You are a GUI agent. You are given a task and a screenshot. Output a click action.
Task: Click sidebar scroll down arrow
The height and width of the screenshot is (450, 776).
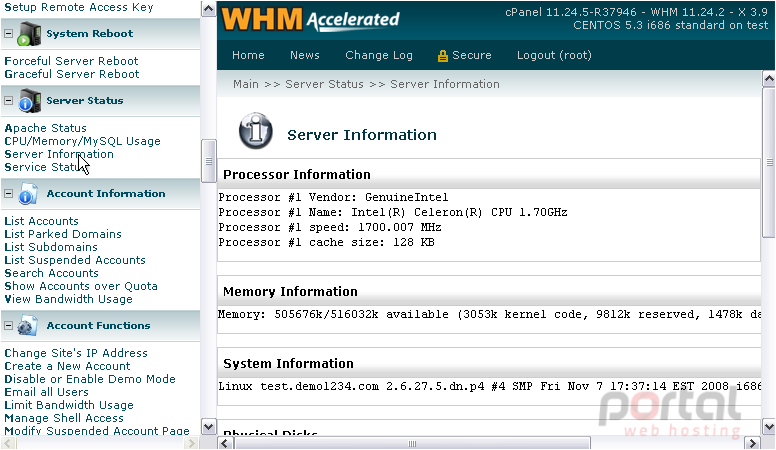point(209,427)
